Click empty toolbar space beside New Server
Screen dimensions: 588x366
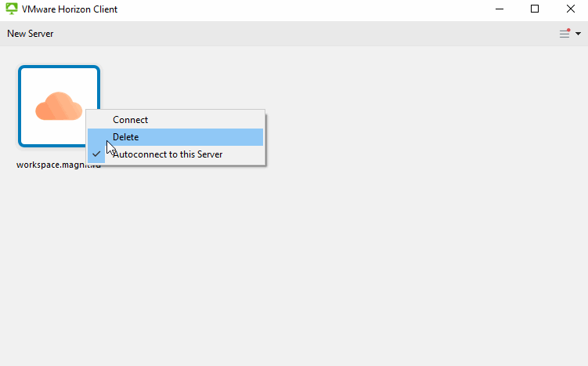pos(274,34)
